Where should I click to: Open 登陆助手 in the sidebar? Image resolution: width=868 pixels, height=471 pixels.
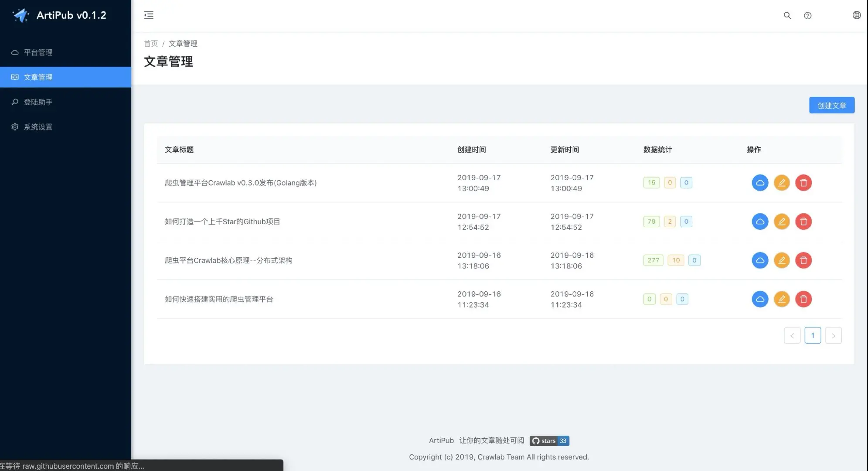coord(38,102)
